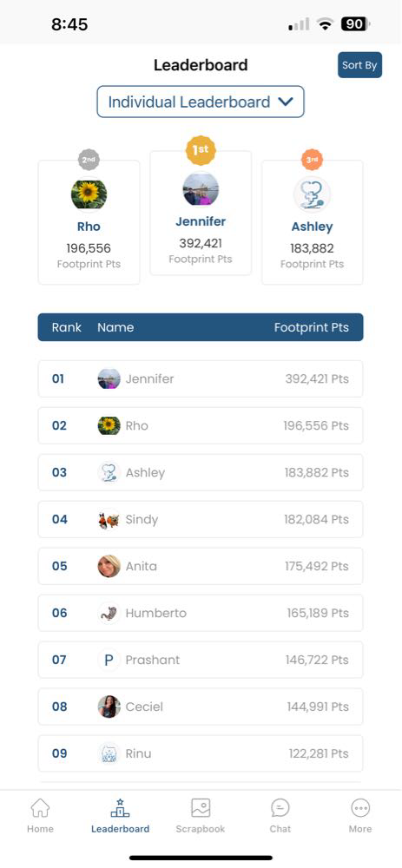Screen dimensions: 402x868
Task: Tap Prashant's letter P avatar
Action: coord(109,660)
